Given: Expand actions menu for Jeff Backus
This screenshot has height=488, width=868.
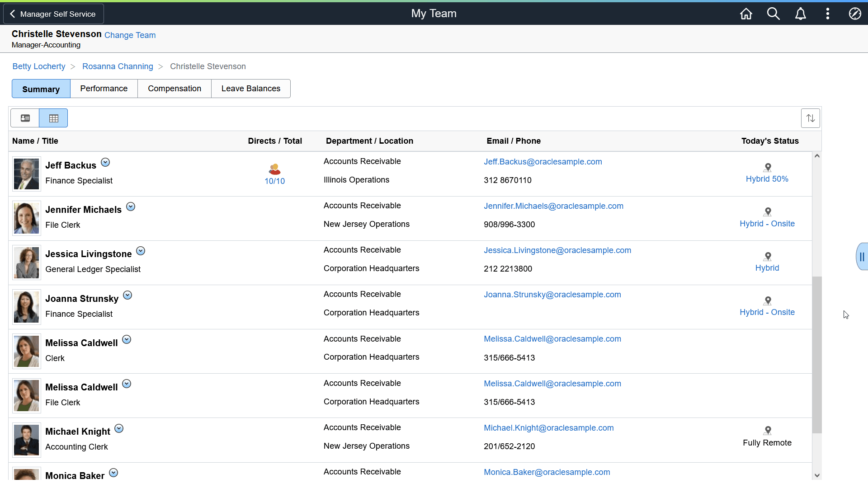Looking at the screenshot, I should (105, 162).
